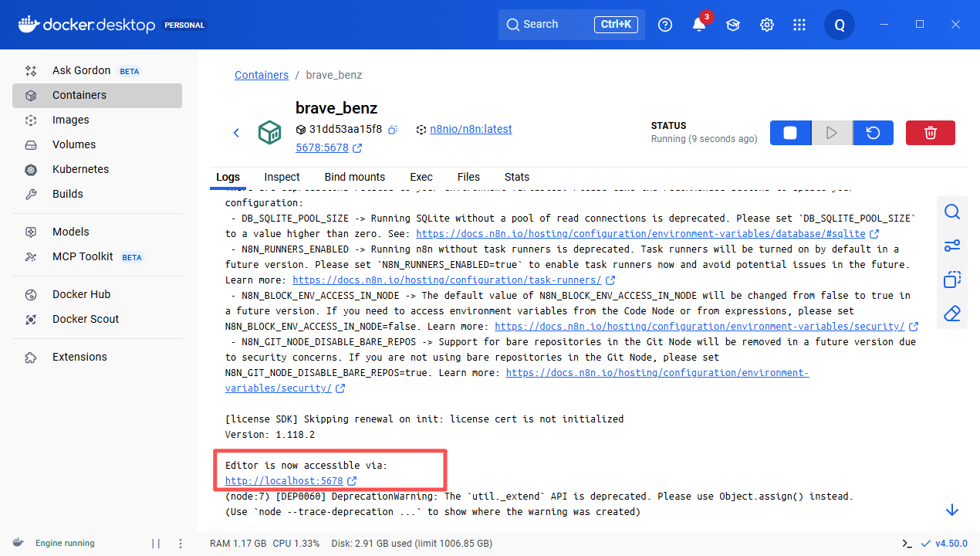Open MCP Toolkit beta
This screenshot has width=980, height=556.
tap(97, 256)
